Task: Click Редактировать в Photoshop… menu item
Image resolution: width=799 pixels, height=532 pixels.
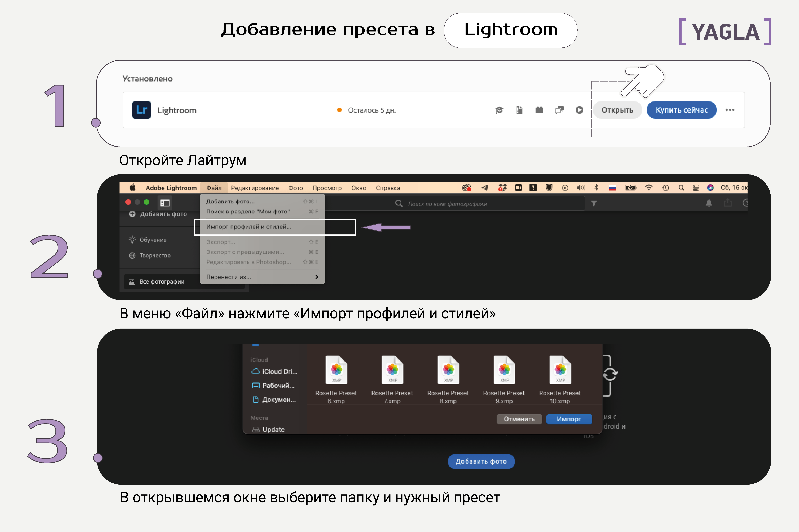Action: [x=262, y=262]
